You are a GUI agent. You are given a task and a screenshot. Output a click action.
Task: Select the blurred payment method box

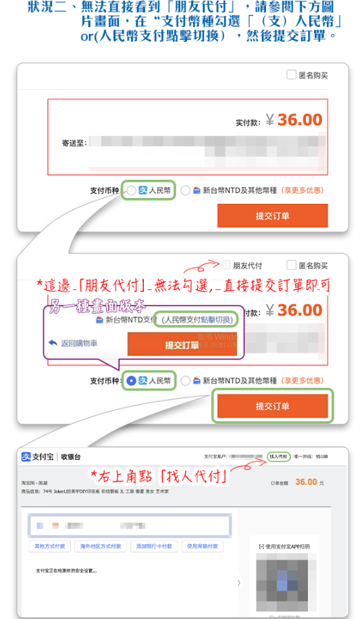130,526
